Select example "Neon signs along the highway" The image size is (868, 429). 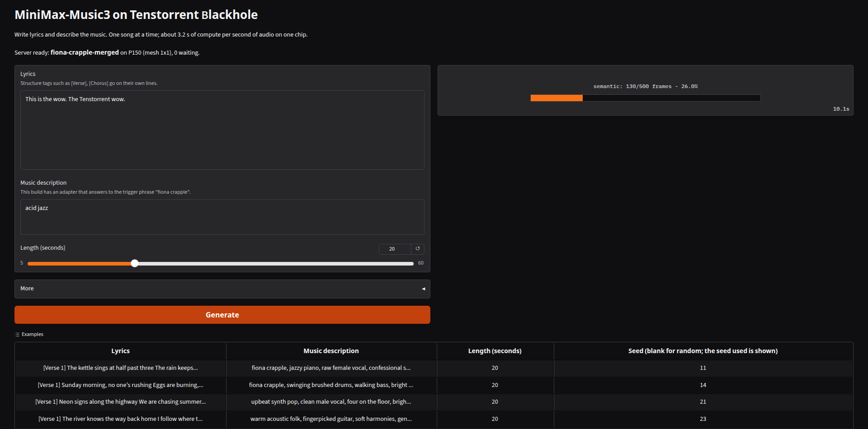(x=121, y=402)
